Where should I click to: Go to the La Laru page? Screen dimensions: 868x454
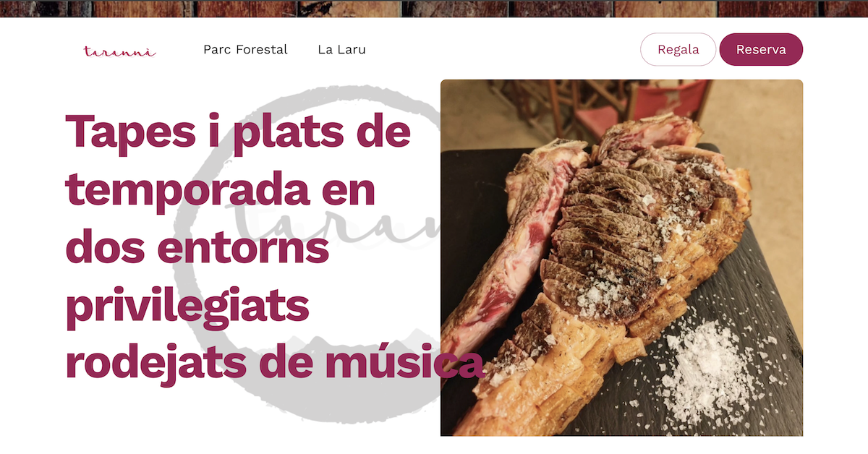(341, 50)
